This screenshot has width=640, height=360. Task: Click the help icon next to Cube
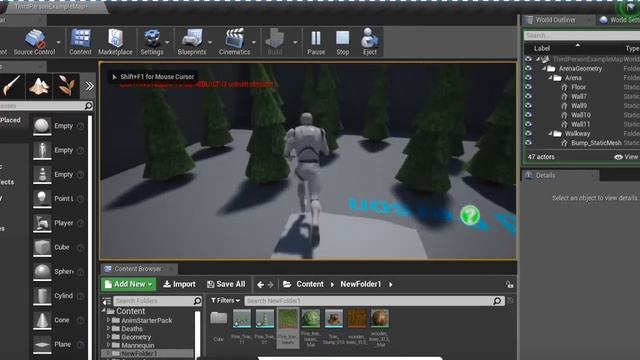point(80,247)
